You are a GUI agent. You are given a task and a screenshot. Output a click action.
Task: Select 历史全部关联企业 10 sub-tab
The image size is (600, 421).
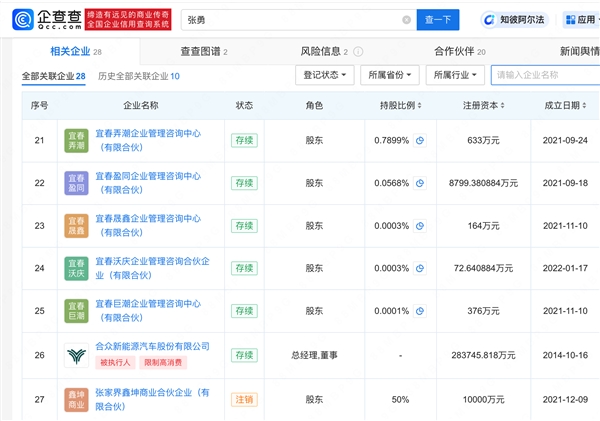point(139,76)
